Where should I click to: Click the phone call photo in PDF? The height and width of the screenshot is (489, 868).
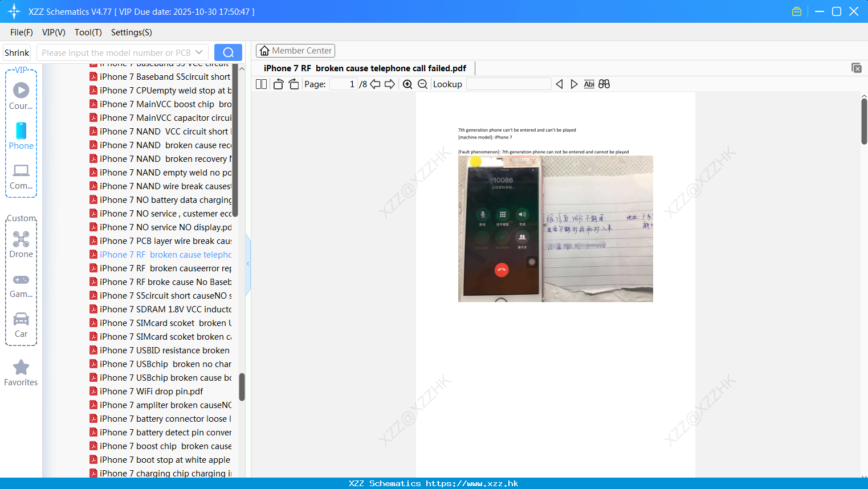tap(556, 229)
